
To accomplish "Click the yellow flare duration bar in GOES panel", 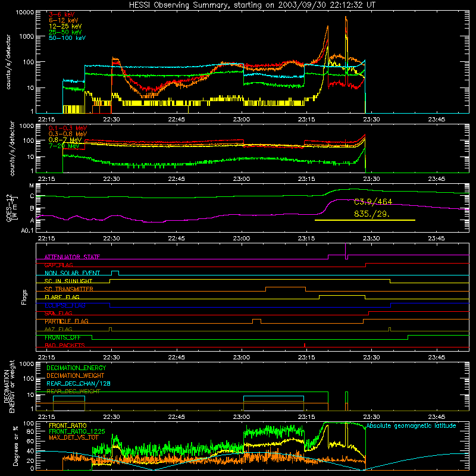I will (x=365, y=220).
